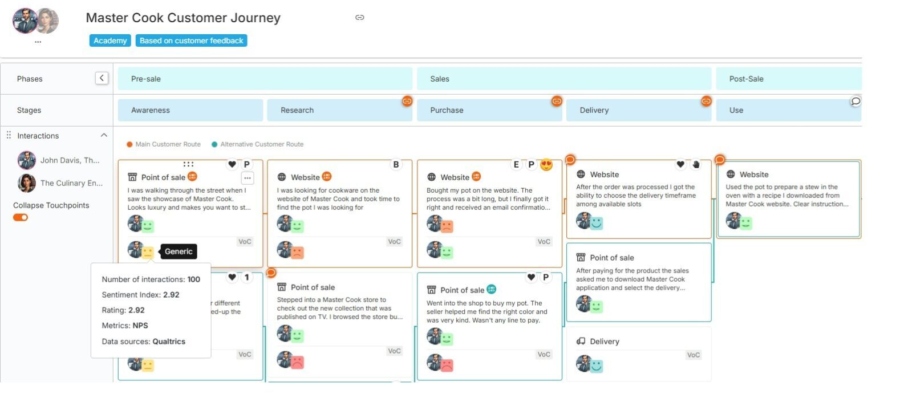Open the comment bubble on Use stage
The image size is (900, 410).
click(855, 102)
